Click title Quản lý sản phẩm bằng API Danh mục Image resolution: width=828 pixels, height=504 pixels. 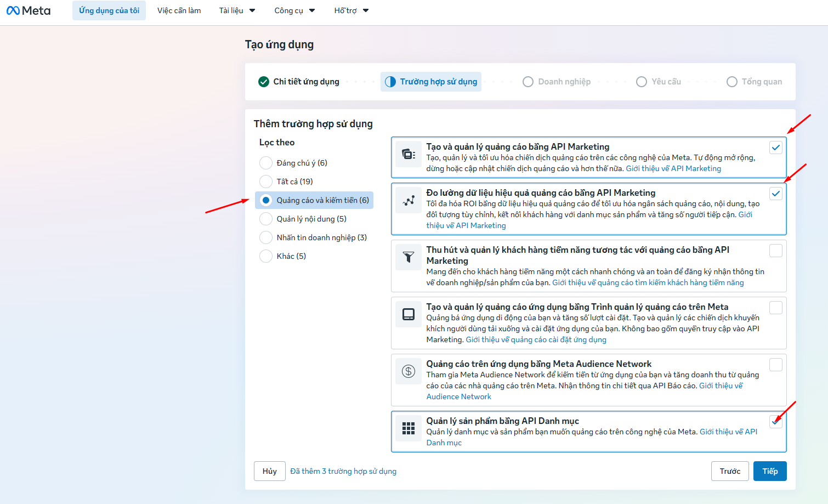503,421
